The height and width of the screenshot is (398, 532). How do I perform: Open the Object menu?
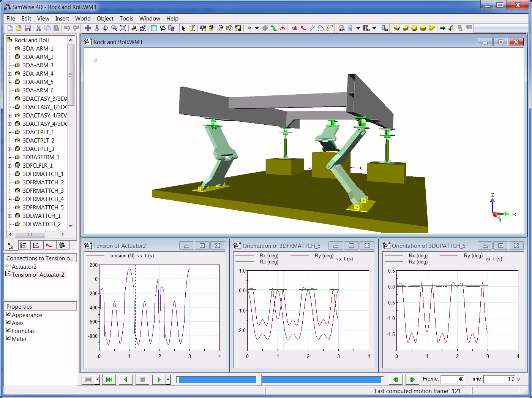pos(105,18)
